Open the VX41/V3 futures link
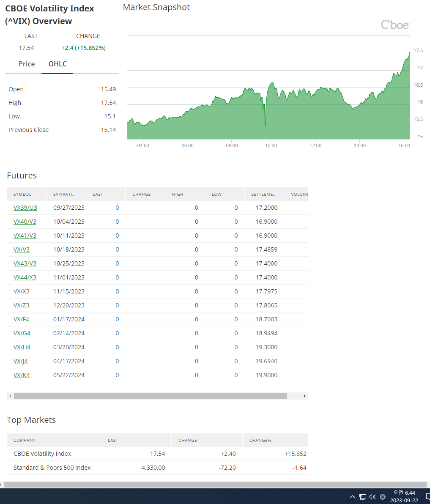The width and height of the screenshot is (430, 504). (25, 236)
